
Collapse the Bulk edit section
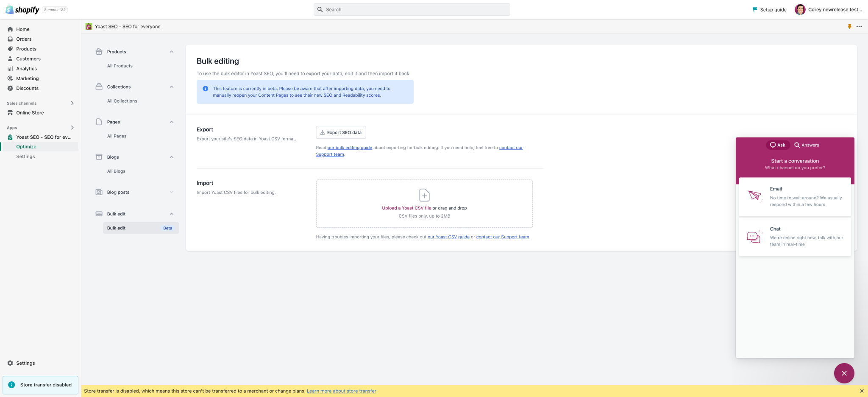(x=172, y=214)
